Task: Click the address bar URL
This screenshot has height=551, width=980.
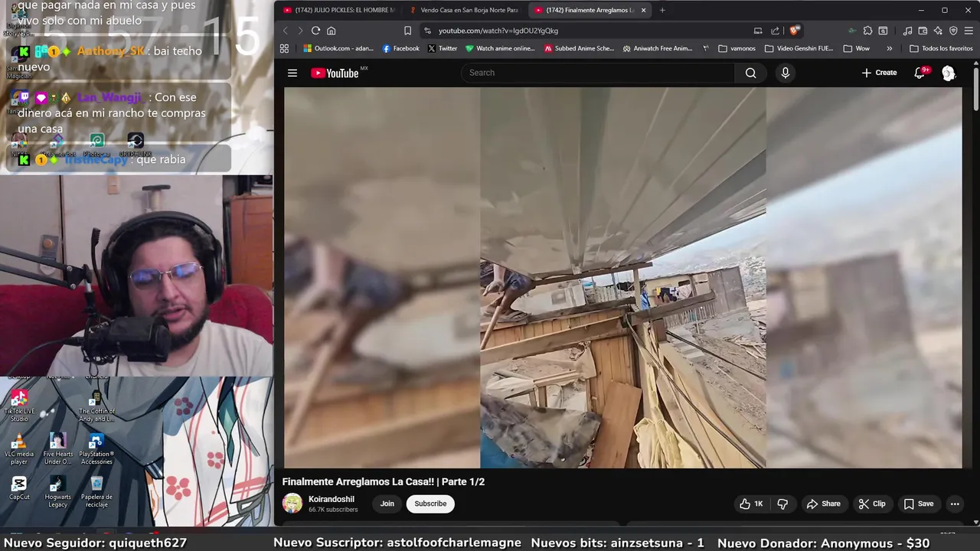Action: click(x=498, y=31)
